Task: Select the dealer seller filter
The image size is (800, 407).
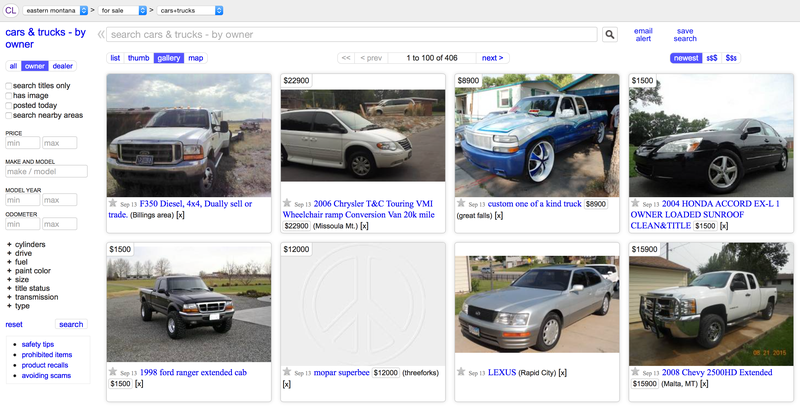Action: 63,66
